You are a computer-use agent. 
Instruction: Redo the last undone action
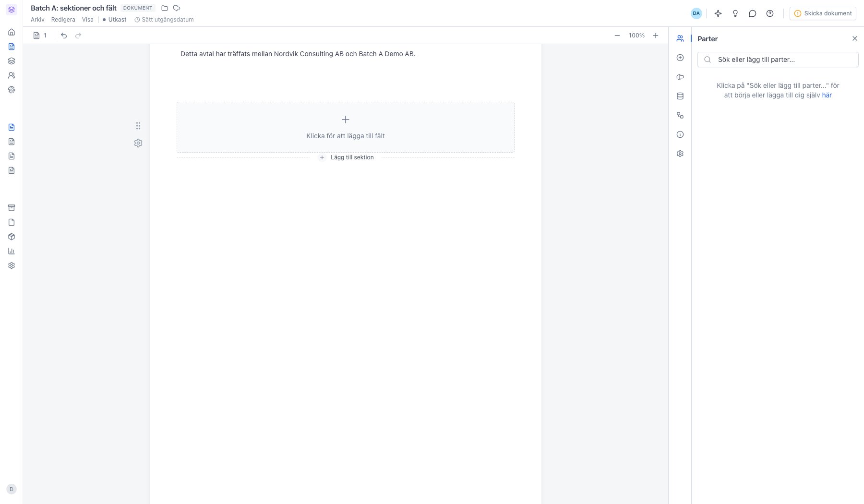(x=78, y=36)
